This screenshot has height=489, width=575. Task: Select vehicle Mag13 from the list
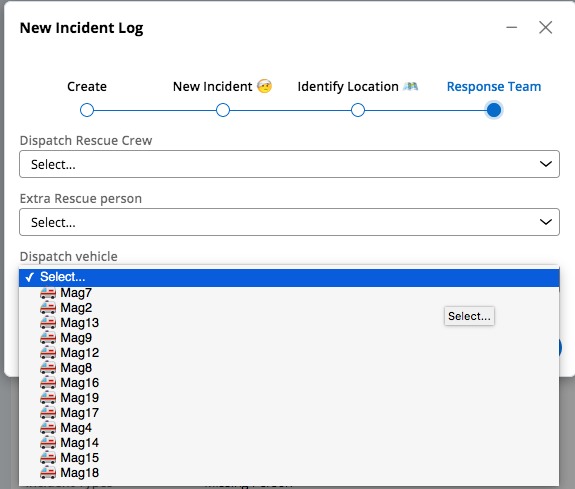click(x=289, y=323)
